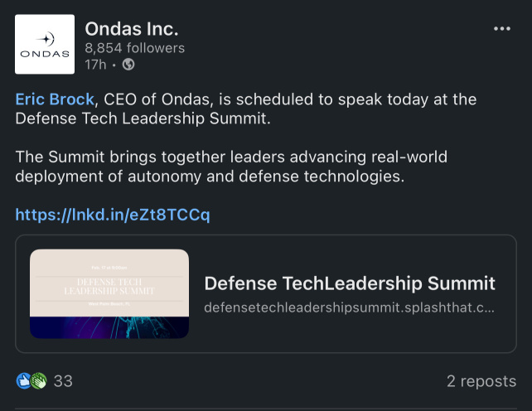This screenshot has width=532, height=411.
Task: View the 8,854 followers text
Action: [x=135, y=48]
